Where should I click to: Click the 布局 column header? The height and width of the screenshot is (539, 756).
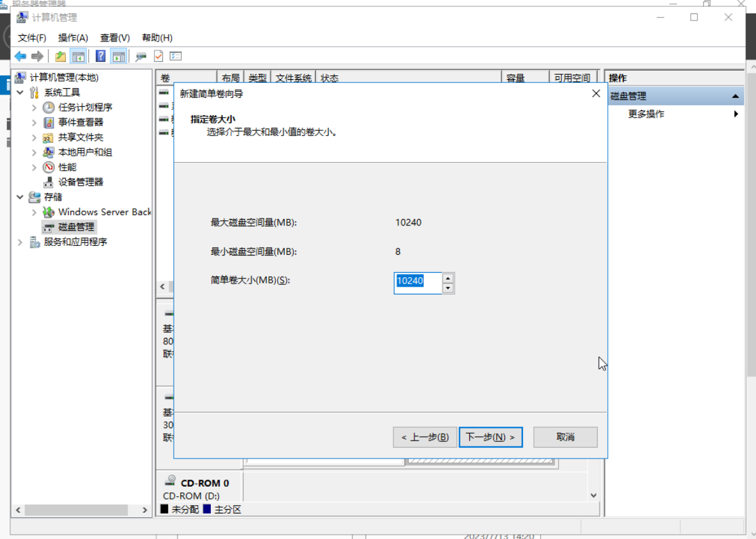click(x=231, y=78)
